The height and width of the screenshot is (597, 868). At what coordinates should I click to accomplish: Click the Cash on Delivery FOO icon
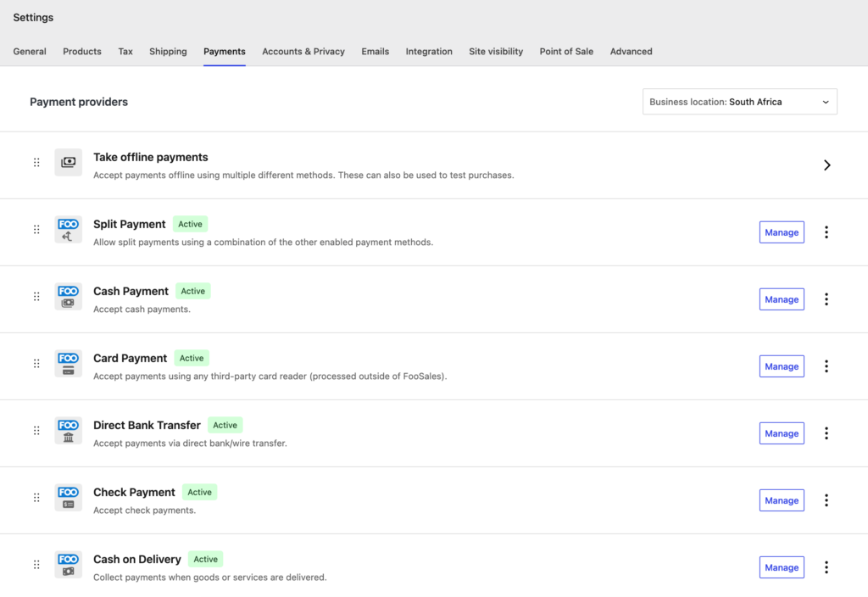click(68, 564)
